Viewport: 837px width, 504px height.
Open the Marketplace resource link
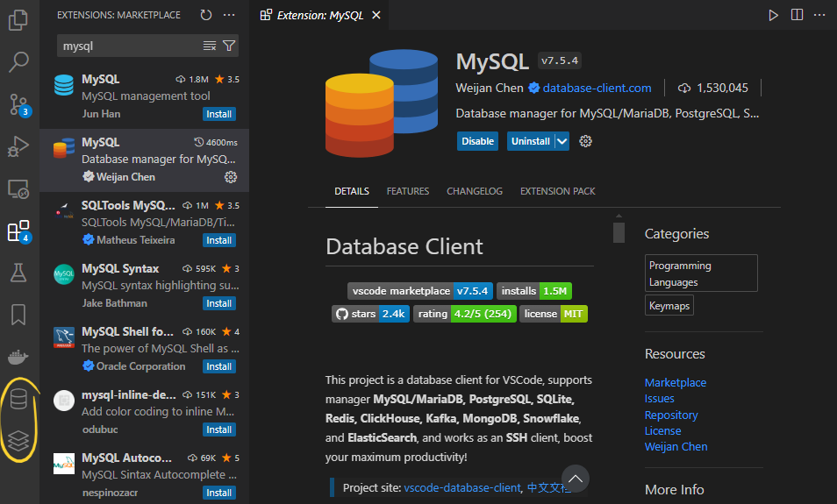pos(676,383)
